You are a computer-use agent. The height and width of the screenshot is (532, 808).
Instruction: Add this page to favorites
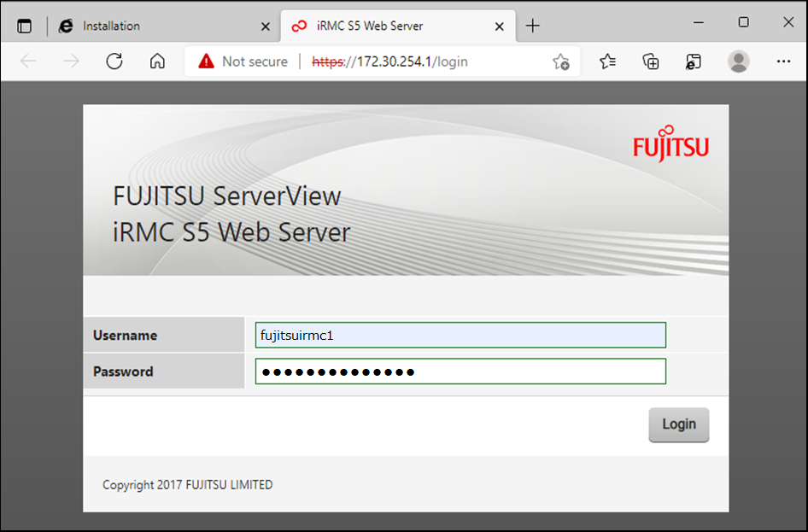pyautogui.click(x=560, y=61)
